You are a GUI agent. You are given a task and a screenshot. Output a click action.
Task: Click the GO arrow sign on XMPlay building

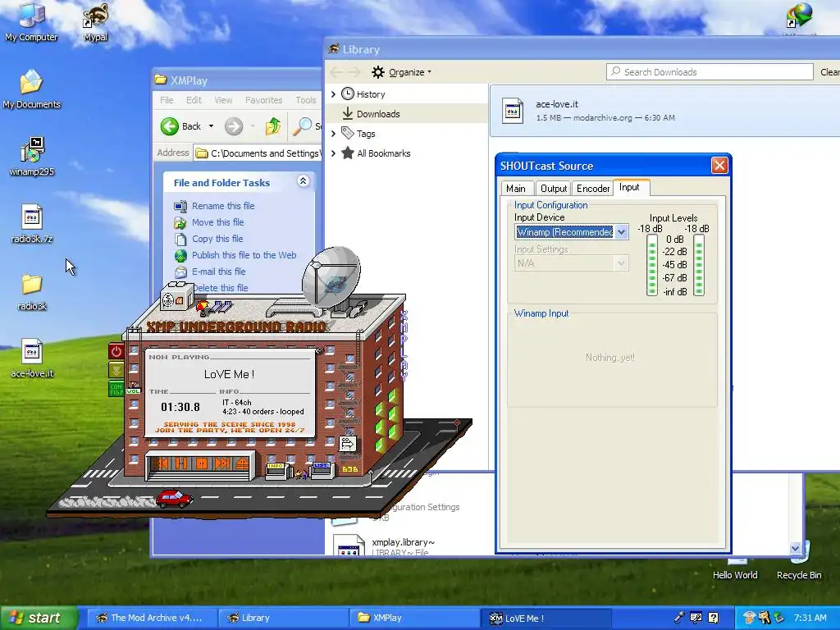click(x=348, y=444)
